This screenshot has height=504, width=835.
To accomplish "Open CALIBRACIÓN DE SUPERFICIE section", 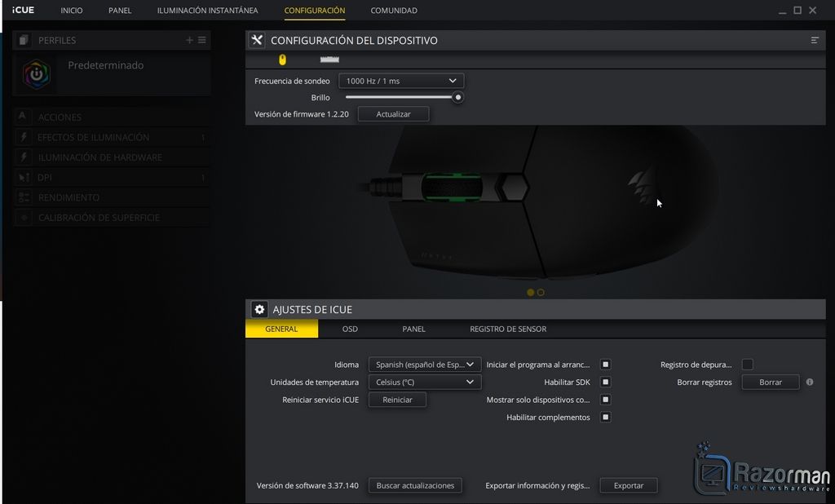I will point(111,218).
